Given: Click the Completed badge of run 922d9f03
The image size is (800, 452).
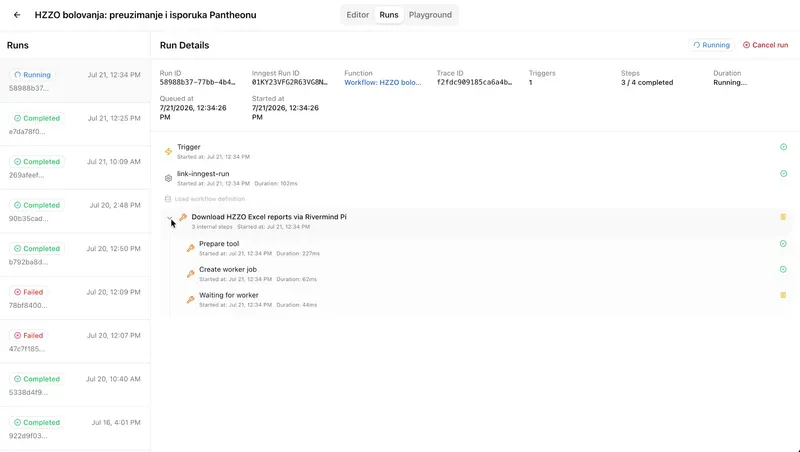Looking at the screenshot, I should (x=37, y=422).
